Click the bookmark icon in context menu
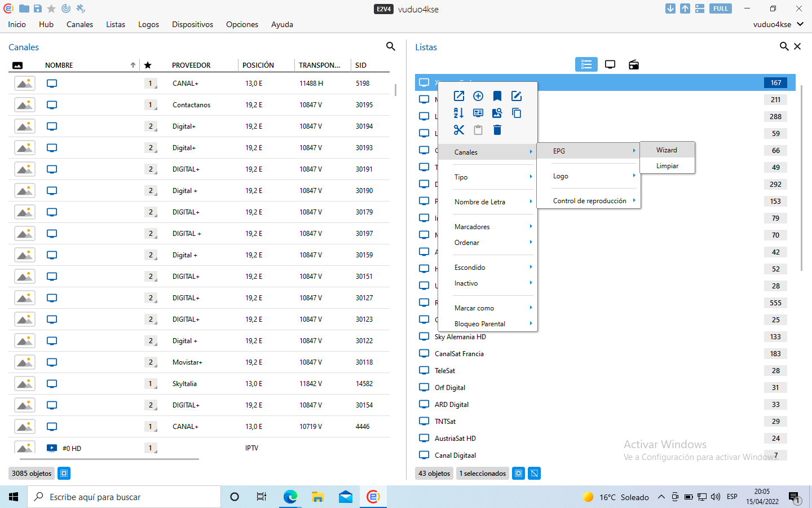Image resolution: width=812 pixels, height=508 pixels. (497, 96)
